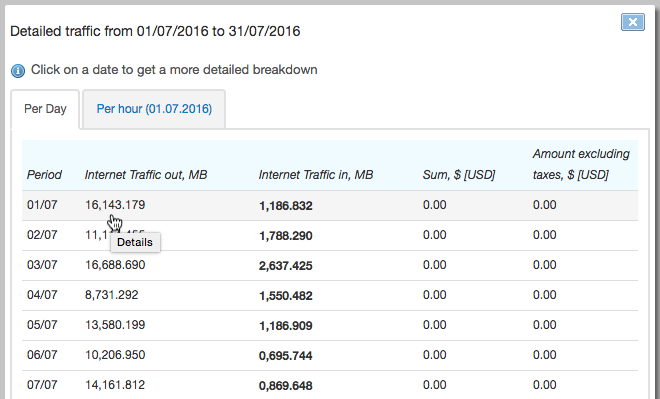Viewport: 660px width, 399px height.
Task: Select date 03/07 for details
Action: coord(42,265)
